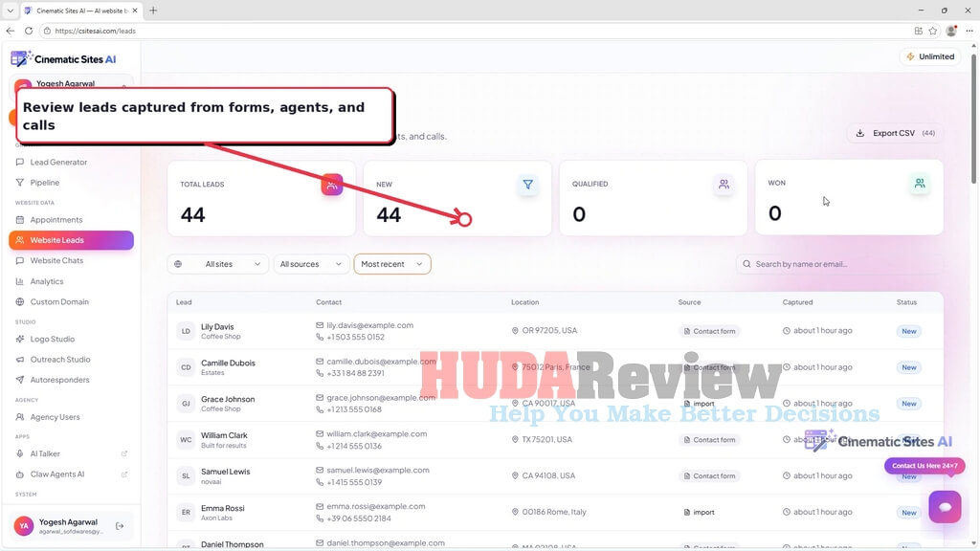
Task: Click the New leads funnel icon
Action: pyautogui.click(x=528, y=185)
